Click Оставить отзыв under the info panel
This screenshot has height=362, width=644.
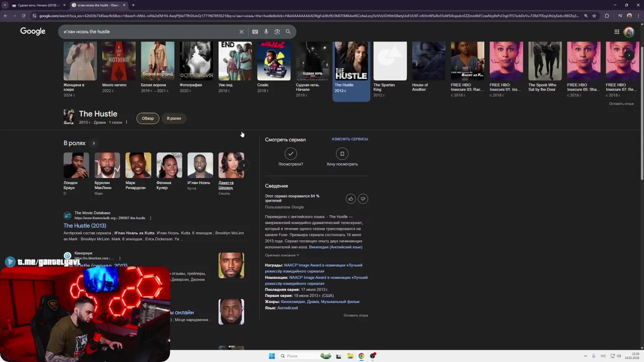click(356, 315)
